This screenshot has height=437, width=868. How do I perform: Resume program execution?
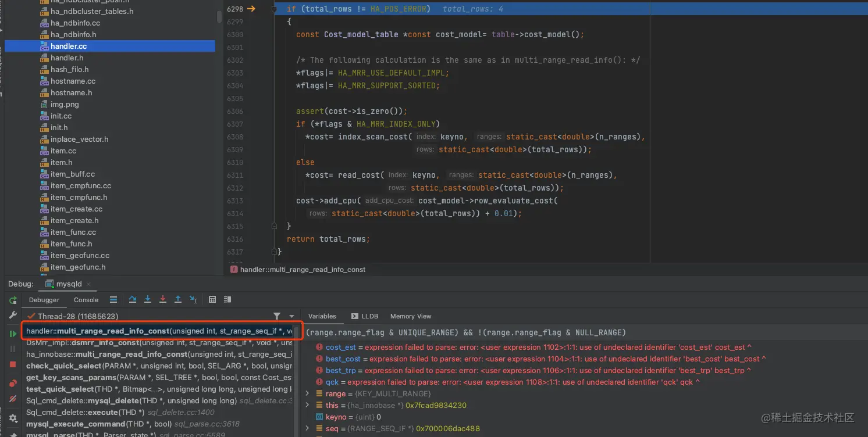click(12, 334)
